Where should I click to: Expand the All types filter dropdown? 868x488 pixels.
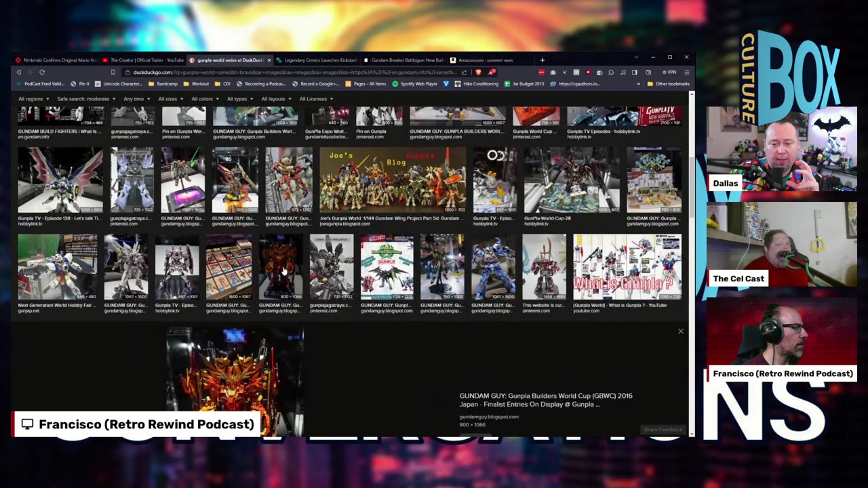pos(239,99)
